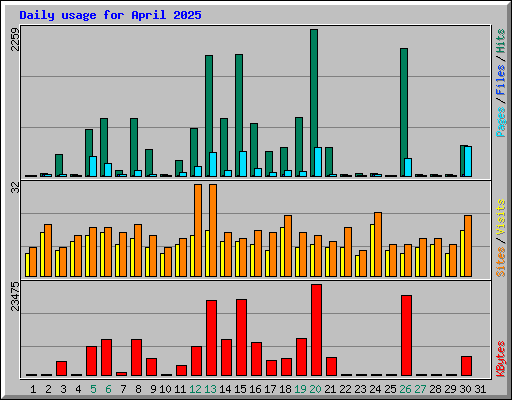Select the red KBytes bar for day 26
Image resolution: width=512 pixels, height=400 pixels.
click(x=406, y=335)
